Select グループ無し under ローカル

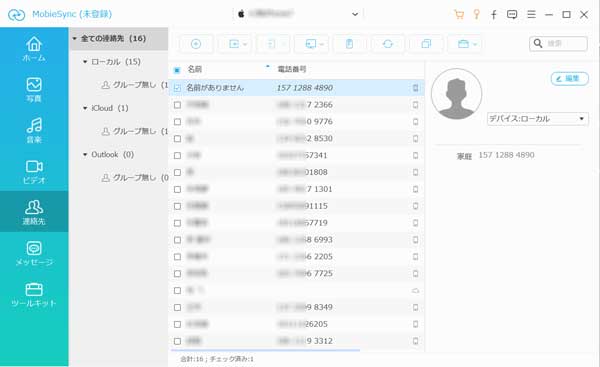(135, 85)
